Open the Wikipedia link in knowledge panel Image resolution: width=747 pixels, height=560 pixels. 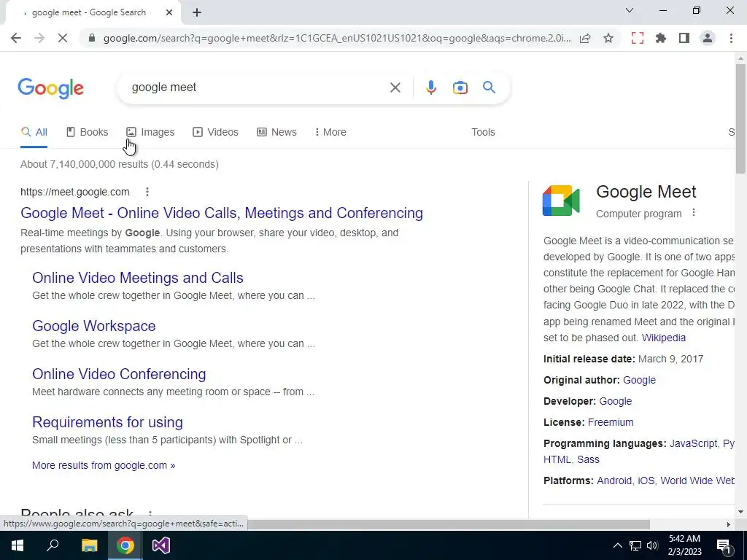pos(664,338)
